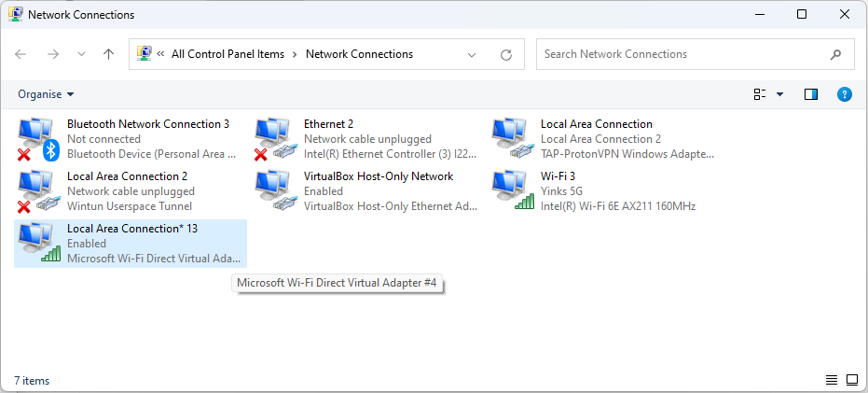
Task: Close the Network Connections window
Action: (845, 14)
